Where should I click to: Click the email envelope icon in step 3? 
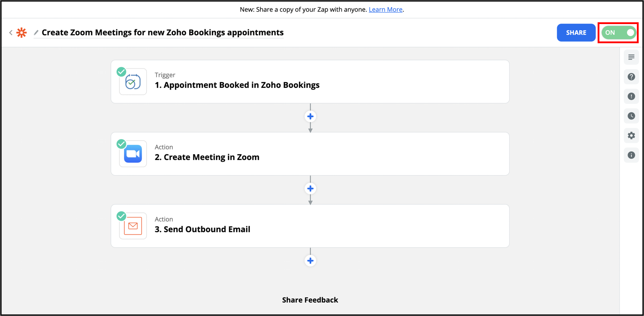(133, 226)
